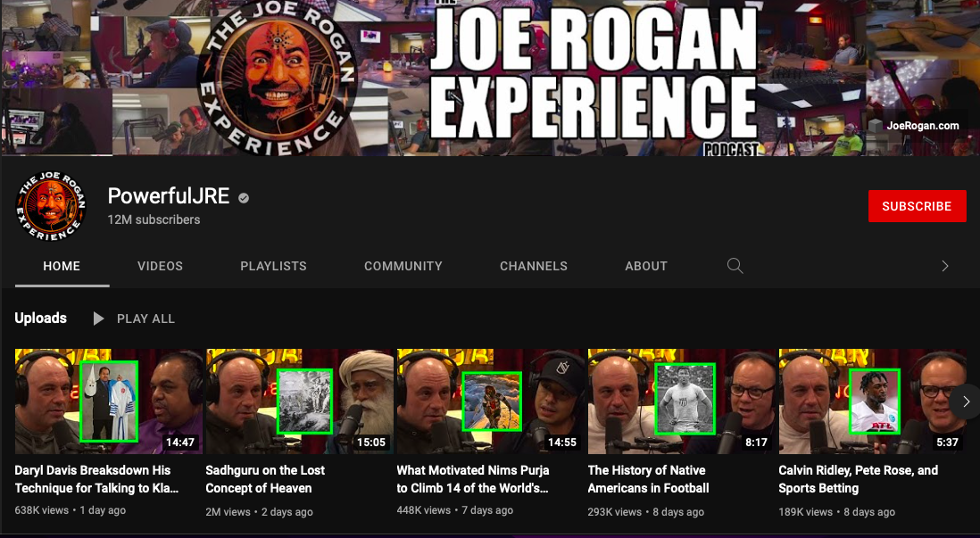Click the 14:55 duration badge
This screenshot has width=980, height=538.
(562, 443)
